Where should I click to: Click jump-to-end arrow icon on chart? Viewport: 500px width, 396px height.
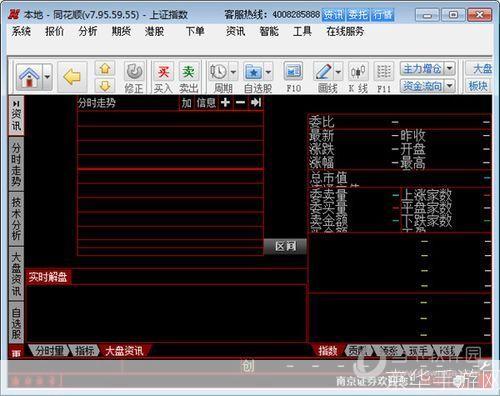pos(256,102)
